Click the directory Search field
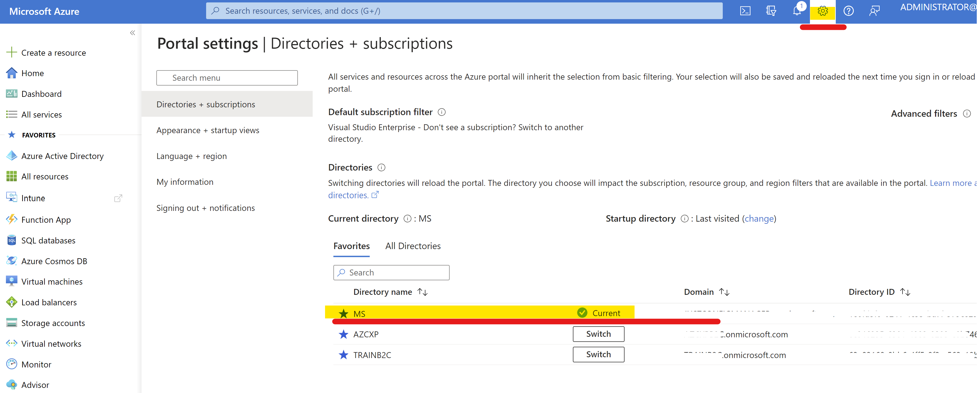This screenshot has height=393, width=980. [391, 272]
